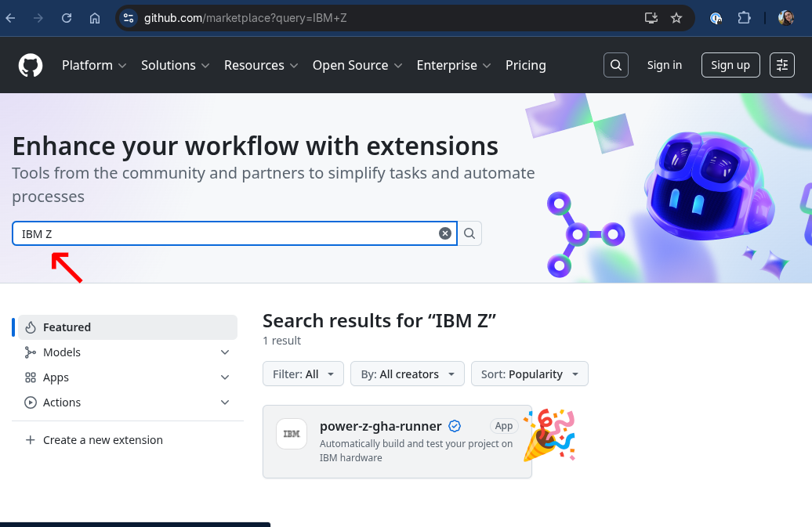Open the power-z-gha-runner result
The width and height of the screenshot is (812, 527).
coord(381,426)
